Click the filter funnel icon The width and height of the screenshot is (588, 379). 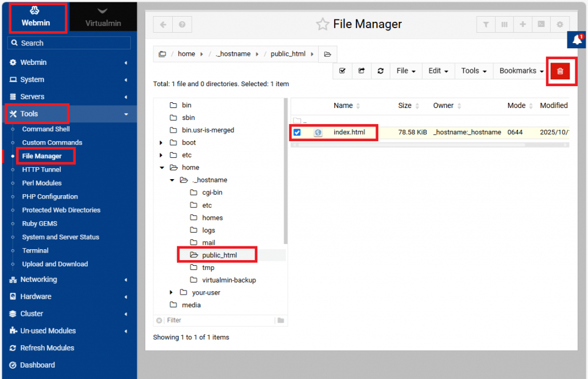tap(486, 25)
